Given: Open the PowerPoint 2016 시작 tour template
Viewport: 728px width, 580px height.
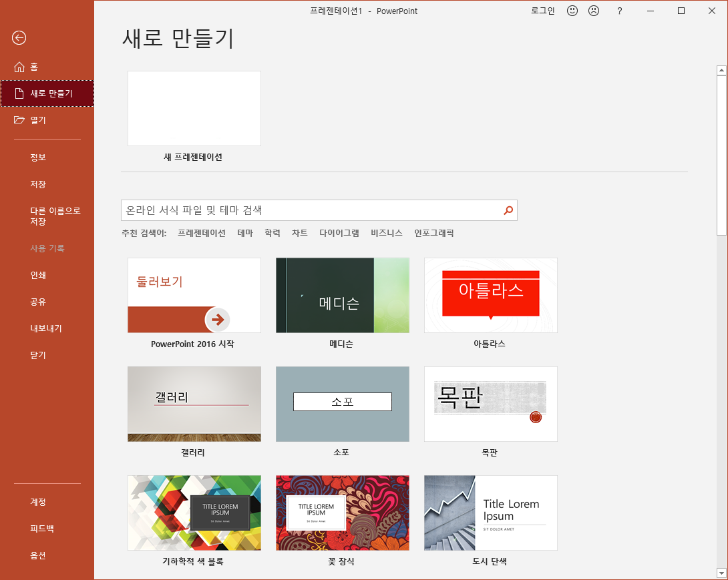Looking at the screenshot, I should [x=194, y=296].
